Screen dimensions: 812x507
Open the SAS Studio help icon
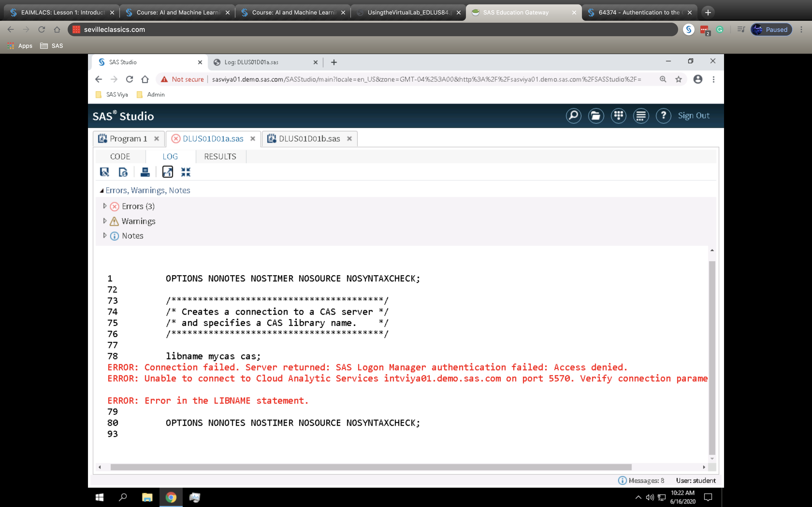(663, 116)
